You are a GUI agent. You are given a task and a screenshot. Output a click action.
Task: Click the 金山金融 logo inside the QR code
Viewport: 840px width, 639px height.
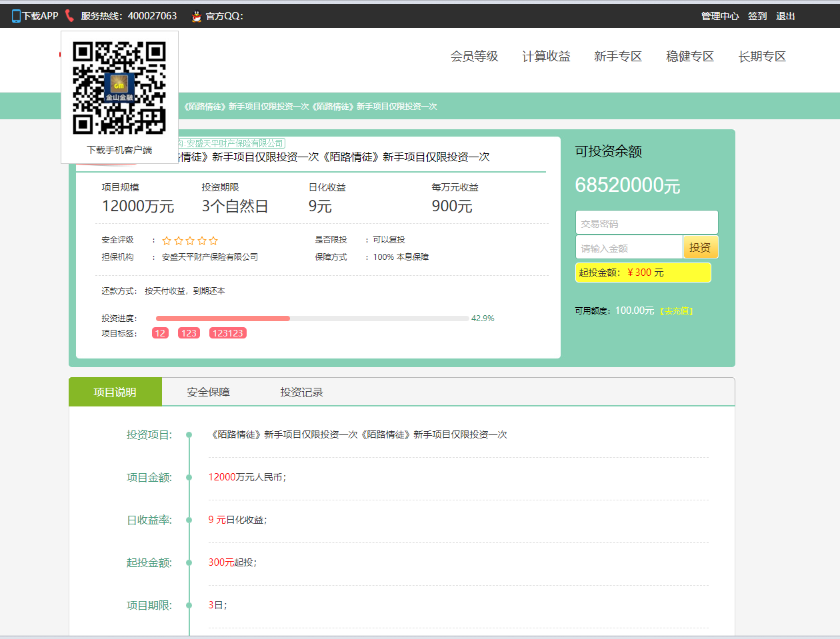coord(119,87)
